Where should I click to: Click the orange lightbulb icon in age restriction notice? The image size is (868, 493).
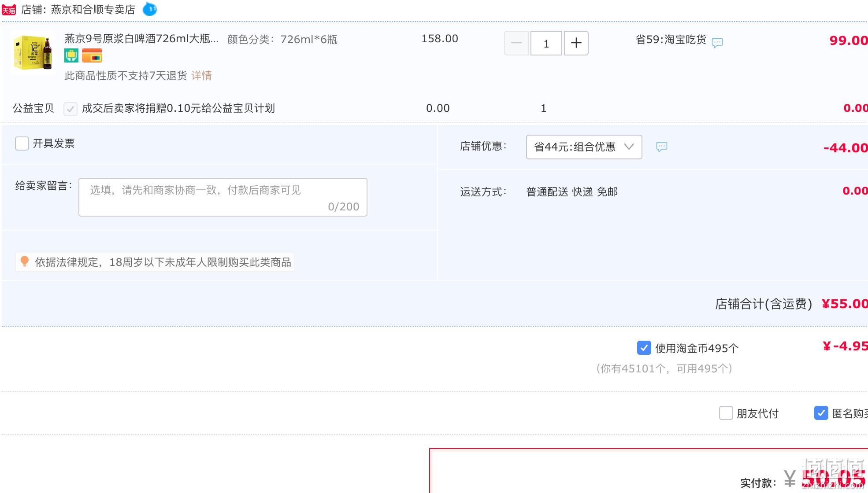[x=25, y=261]
